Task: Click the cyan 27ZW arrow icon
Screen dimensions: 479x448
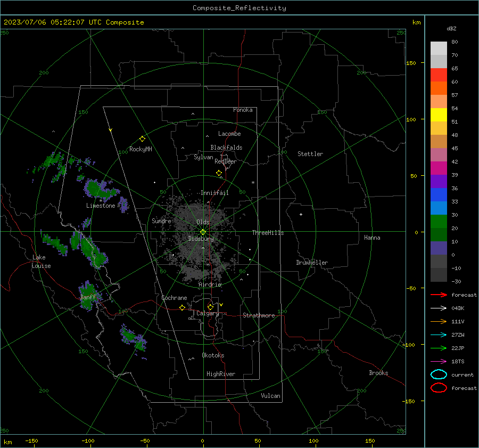Action: pyautogui.click(x=439, y=335)
